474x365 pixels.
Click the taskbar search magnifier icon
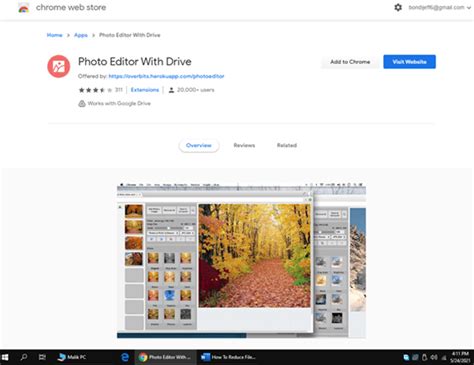24,357
